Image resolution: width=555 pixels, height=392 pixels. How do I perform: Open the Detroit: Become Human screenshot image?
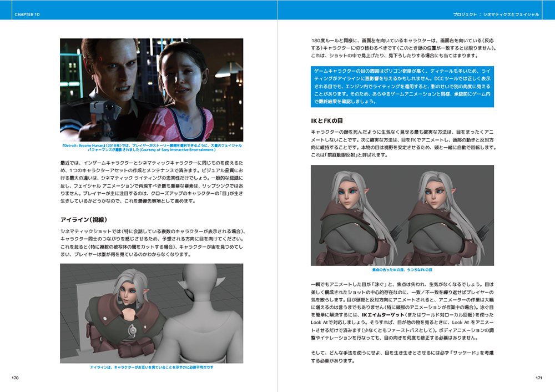[x=152, y=89]
